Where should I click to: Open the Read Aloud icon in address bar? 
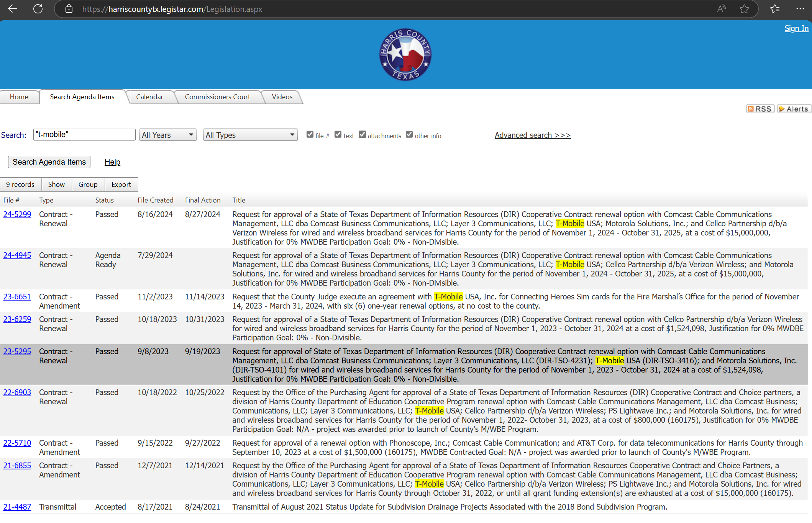[x=722, y=9]
